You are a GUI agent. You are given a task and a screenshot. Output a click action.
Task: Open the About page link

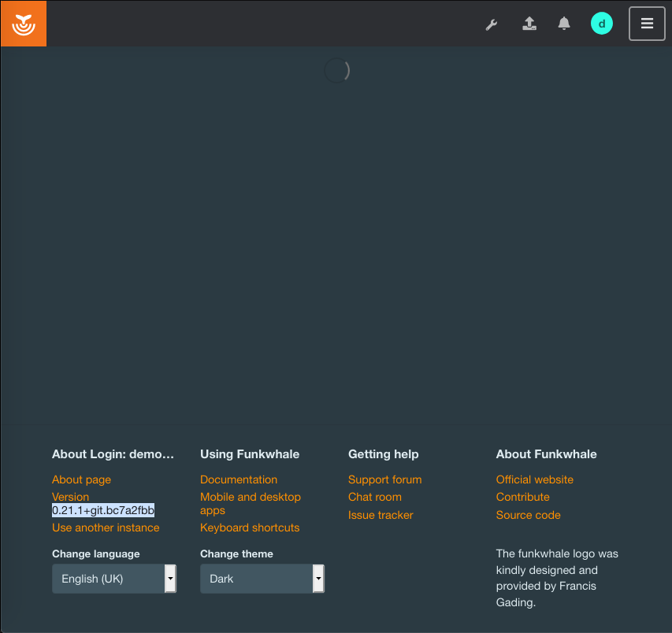pyautogui.click(x=81, y=479)
